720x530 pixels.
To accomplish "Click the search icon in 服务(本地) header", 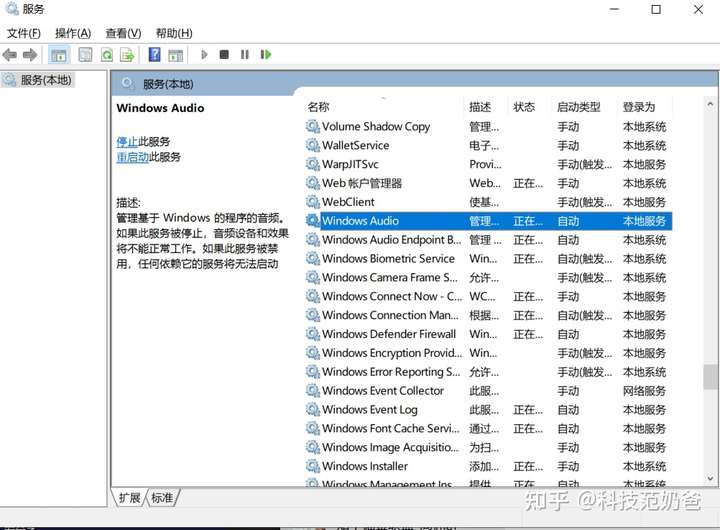I will (127, 84).
